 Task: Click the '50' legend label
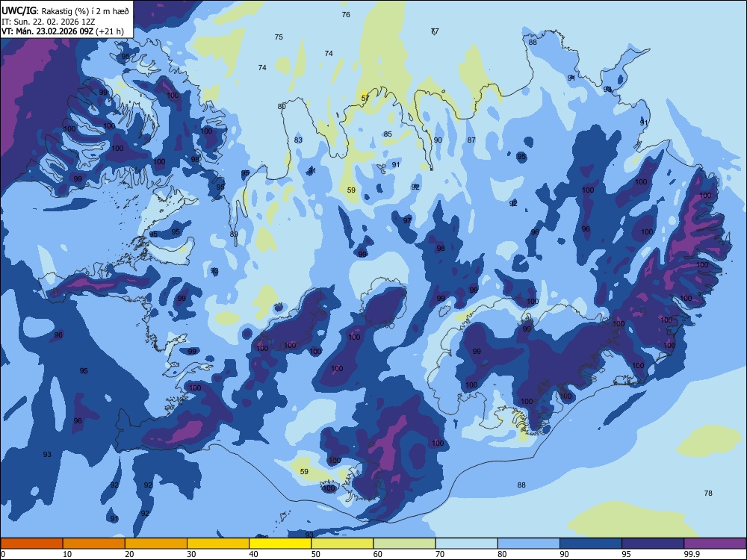[x=316, y=554]
